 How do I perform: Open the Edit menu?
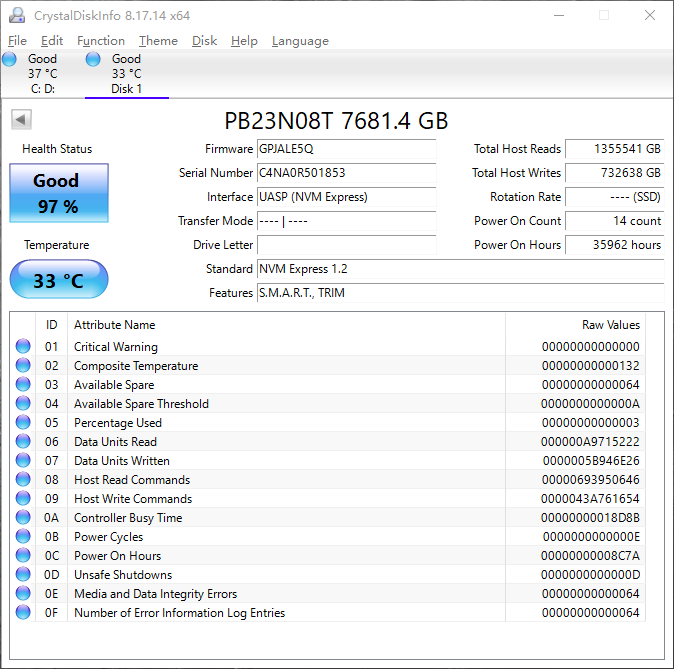52,41
